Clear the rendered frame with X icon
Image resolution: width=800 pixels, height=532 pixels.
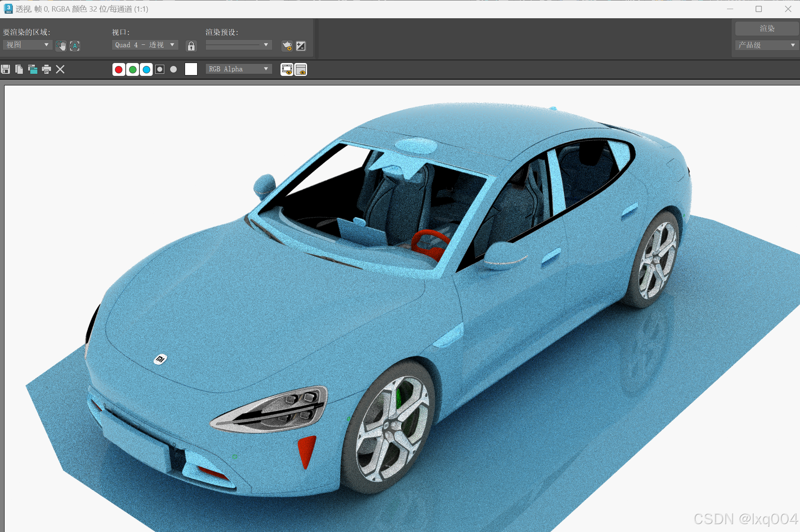pos(60,69)
